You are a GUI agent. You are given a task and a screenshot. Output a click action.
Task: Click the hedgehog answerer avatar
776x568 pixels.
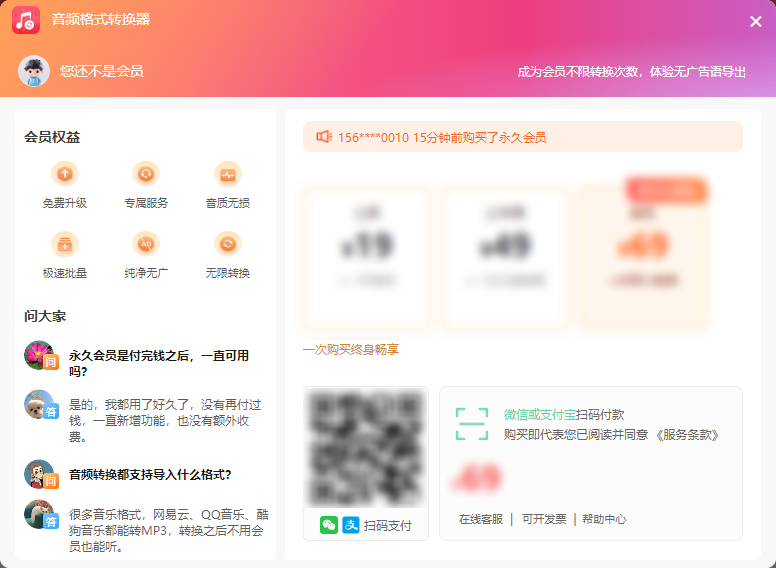[x=39, y=514]
